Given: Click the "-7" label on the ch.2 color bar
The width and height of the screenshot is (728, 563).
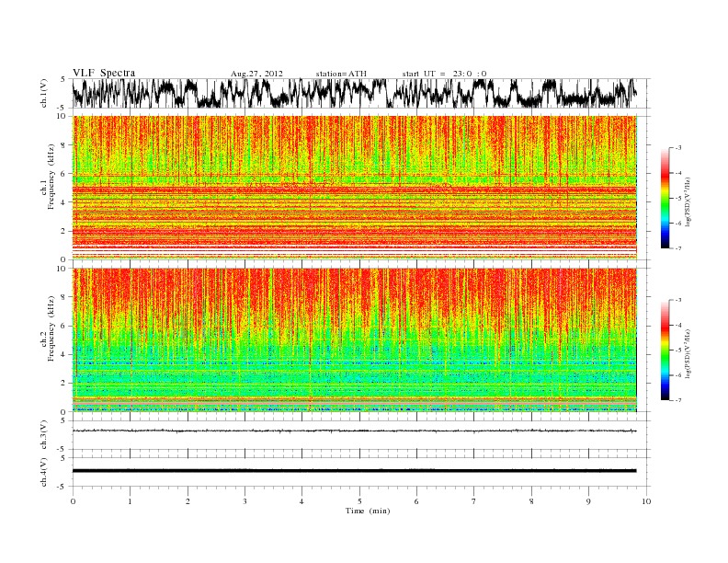Looking at the screenshot, I should tap(677, 400).
